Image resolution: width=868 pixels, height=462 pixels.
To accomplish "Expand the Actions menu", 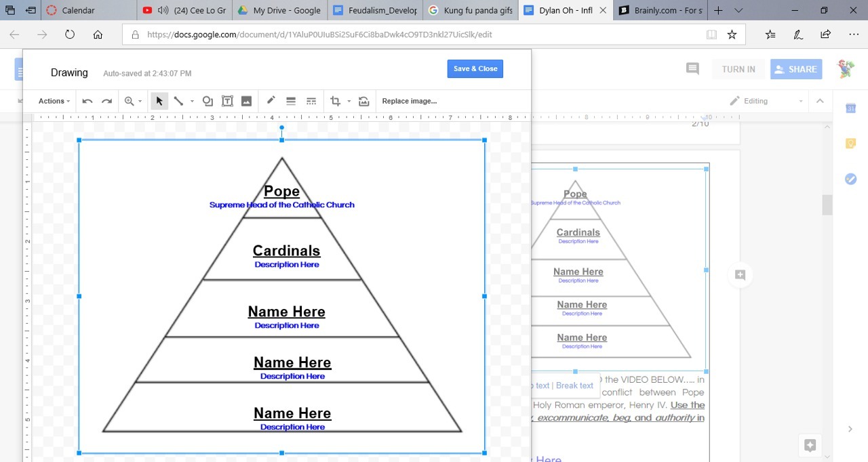I will coord(54,101).
